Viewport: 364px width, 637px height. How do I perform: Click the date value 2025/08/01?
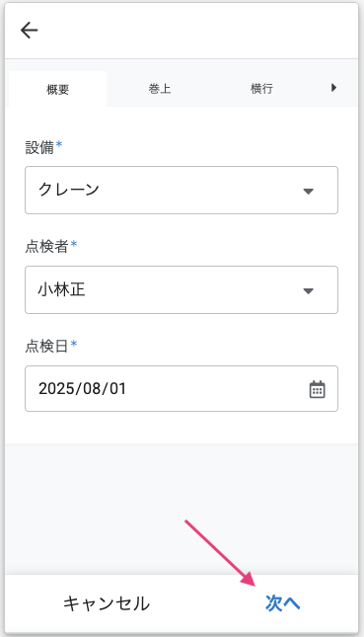pos(83,389)
